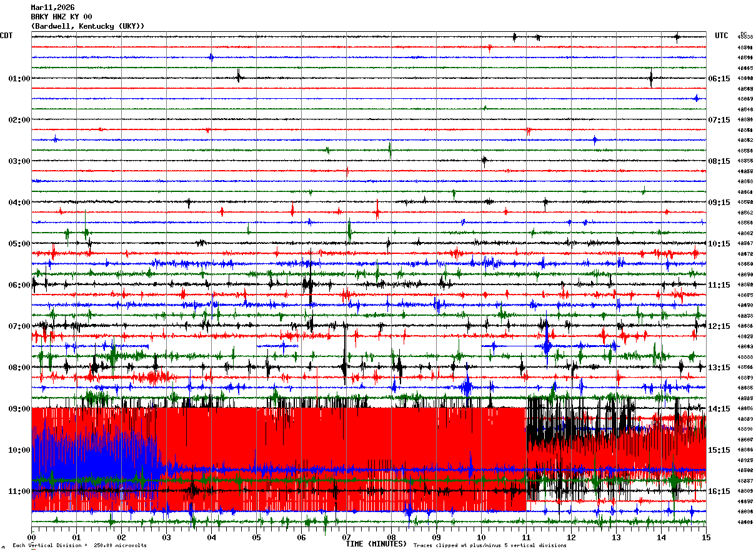Pick the 04 minute tick label

212,537
